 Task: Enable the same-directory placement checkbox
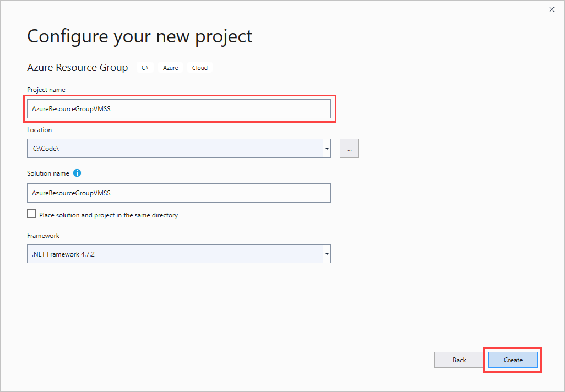[31, 214]
